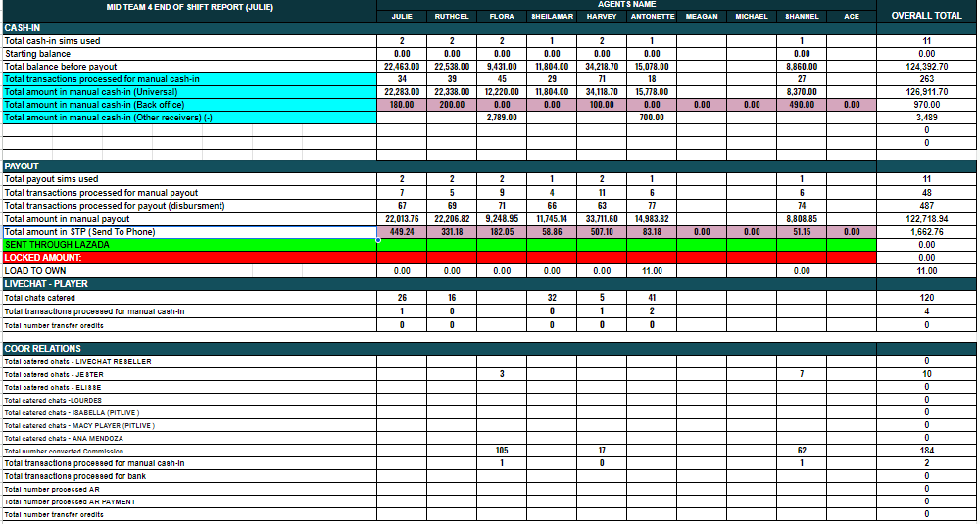Click Ruthcel's balance cell 22,538.00

click(x=452, y=67)
